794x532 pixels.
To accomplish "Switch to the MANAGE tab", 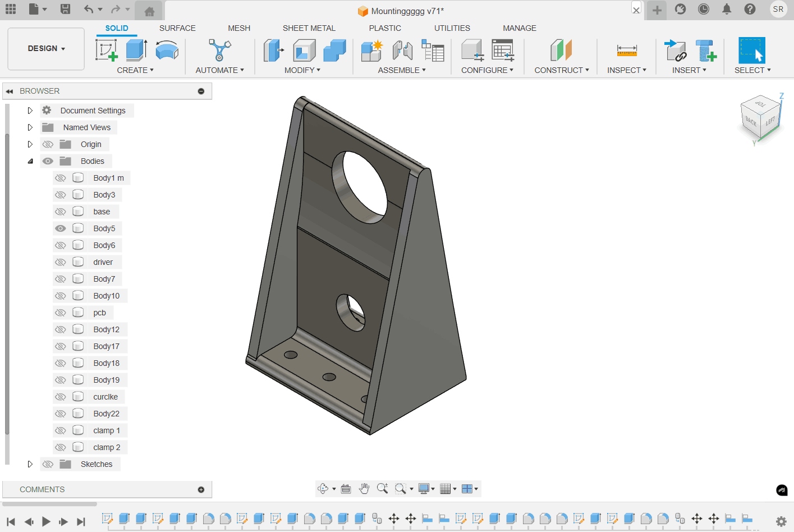I will click(520, 28).
